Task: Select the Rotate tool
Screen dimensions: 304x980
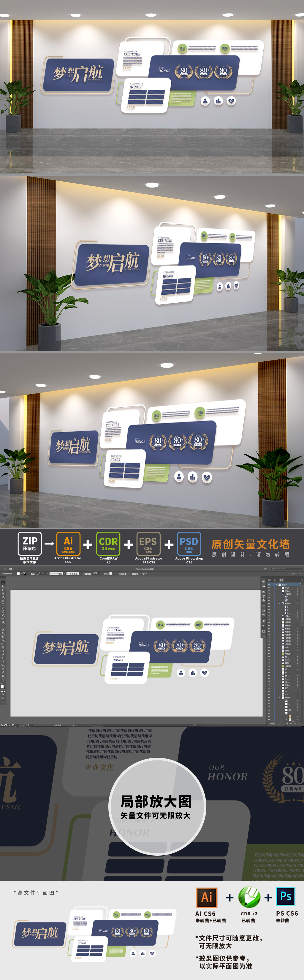Action: tap(3, 626)
